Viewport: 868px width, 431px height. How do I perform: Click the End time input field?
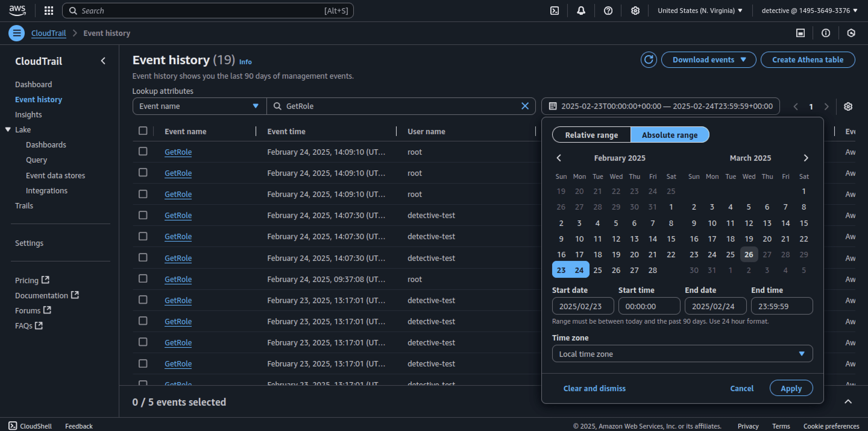click(782, 306)
